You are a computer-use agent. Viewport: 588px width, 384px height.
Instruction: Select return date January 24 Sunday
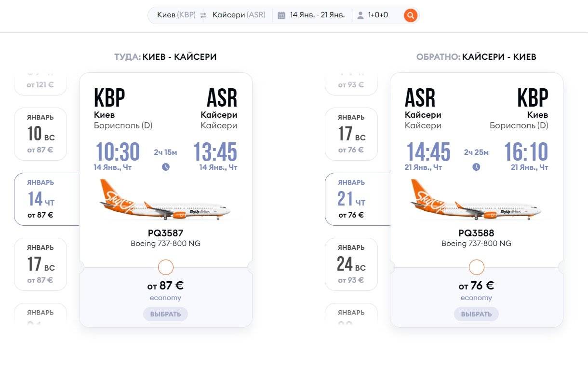pos(351,264)
